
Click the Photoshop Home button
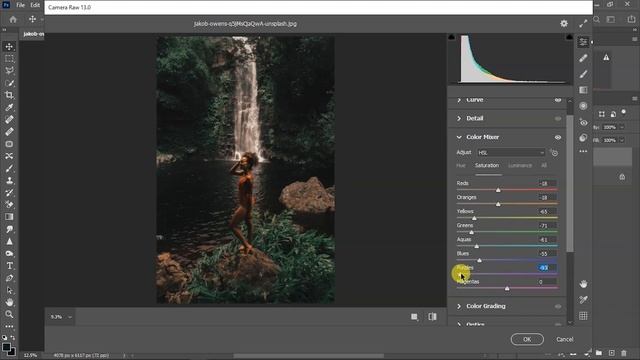point(13,20)
